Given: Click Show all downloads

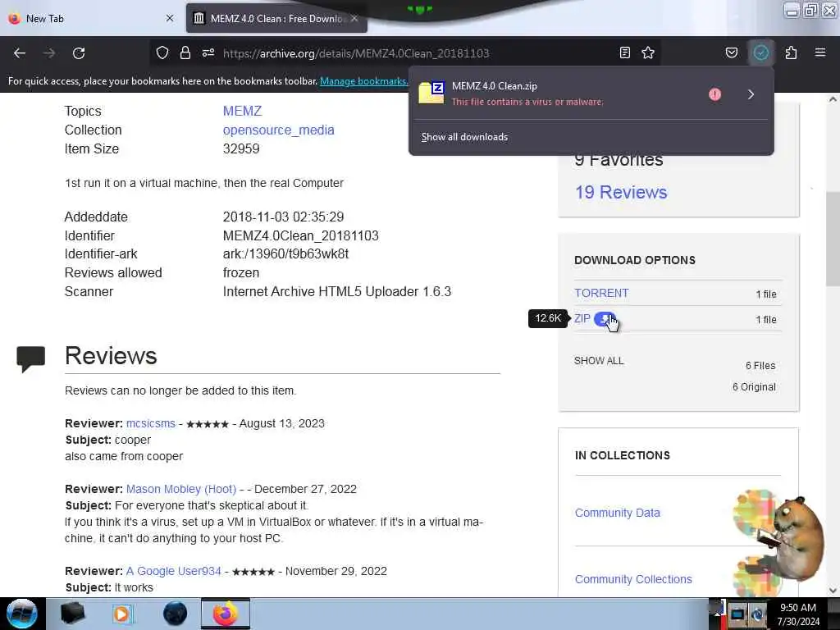Looking at the screenshot, I should 464,137.
